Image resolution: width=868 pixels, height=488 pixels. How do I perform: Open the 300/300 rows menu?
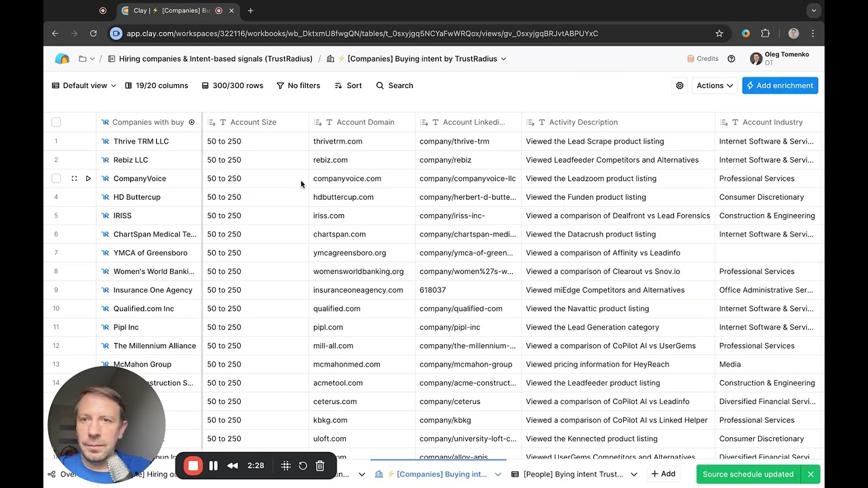[232, 85]
